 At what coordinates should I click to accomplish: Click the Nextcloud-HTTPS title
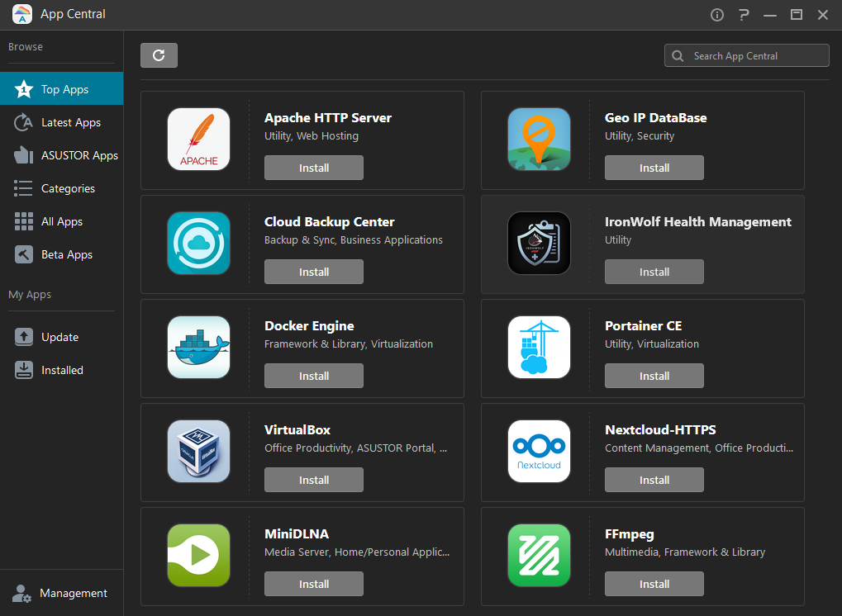[660, 430]
